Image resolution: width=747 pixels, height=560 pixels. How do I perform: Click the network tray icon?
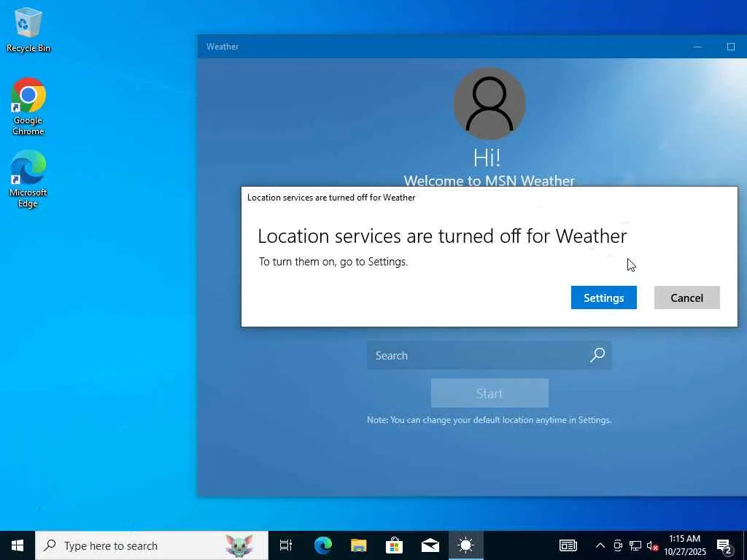pos(635,545)
